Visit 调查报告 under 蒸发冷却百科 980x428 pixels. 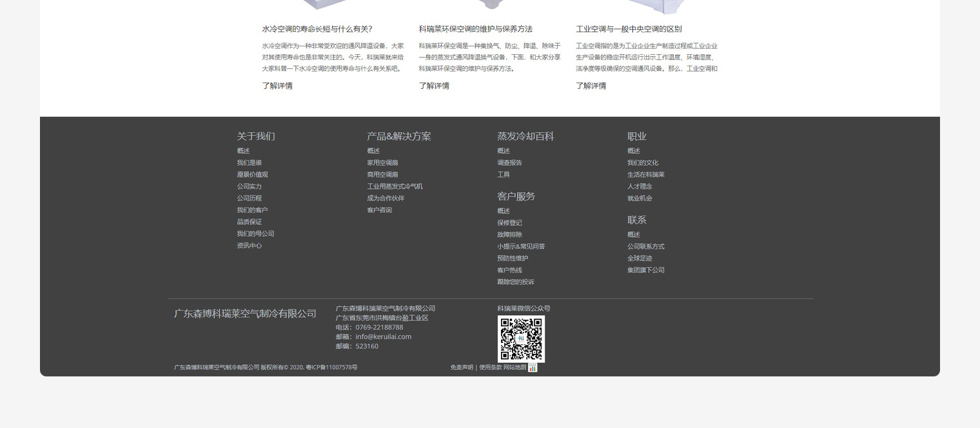coord(509,163)
